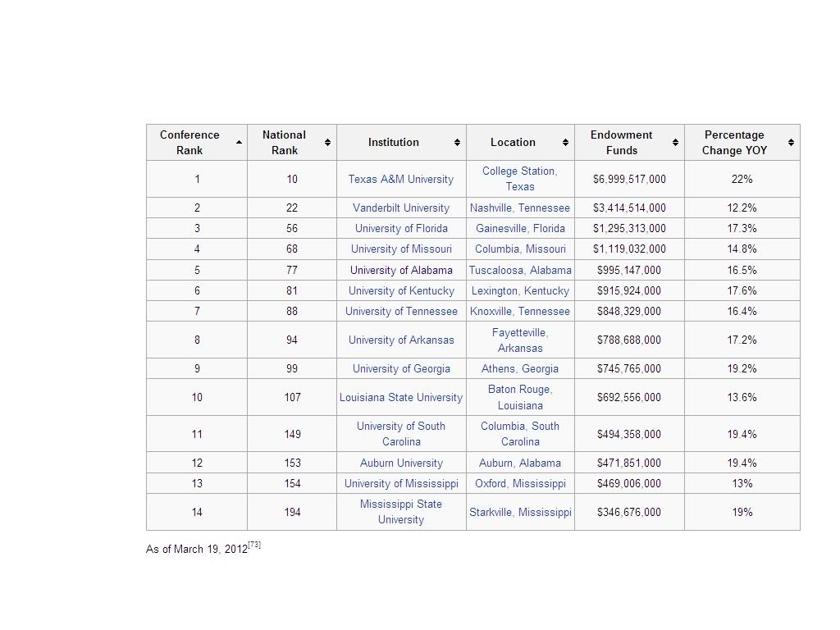Select the $346,676,000 endowment cell
Viewport: 840px width, 630px height.
pos(629,512)
